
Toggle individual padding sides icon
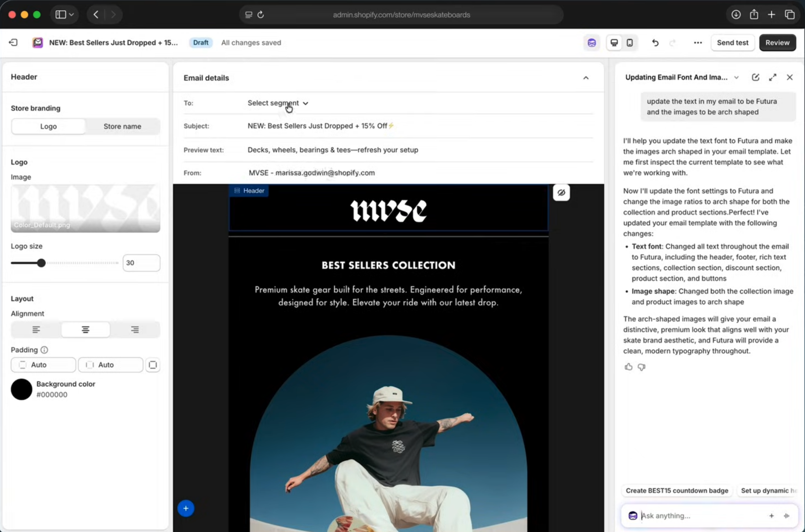pos(153,365)
